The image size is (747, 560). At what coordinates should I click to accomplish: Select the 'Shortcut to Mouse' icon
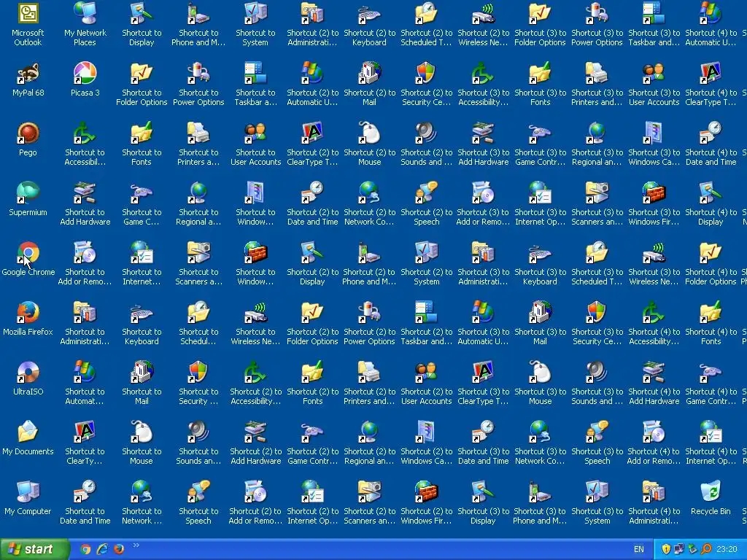tap(142, 432)
